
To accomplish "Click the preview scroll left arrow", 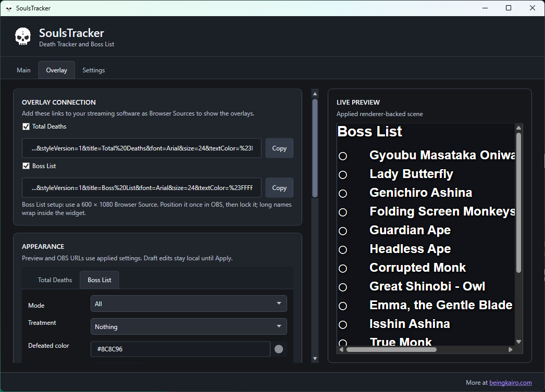I will coord(341,350).
